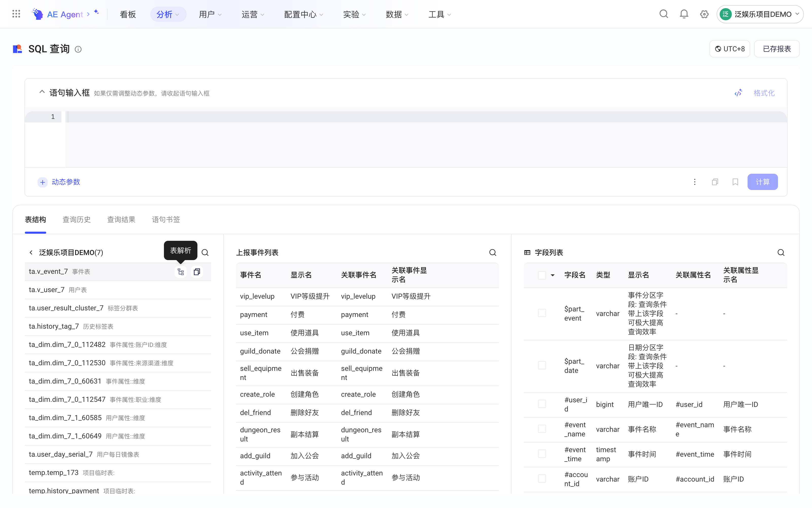Open the settings gear in header
The image size is (812, 508).
pos(704,14)
